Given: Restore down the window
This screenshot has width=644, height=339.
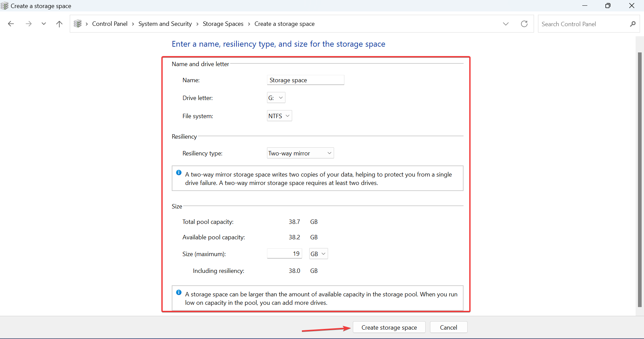Looking at the screenshot, I should click(608, 6).
